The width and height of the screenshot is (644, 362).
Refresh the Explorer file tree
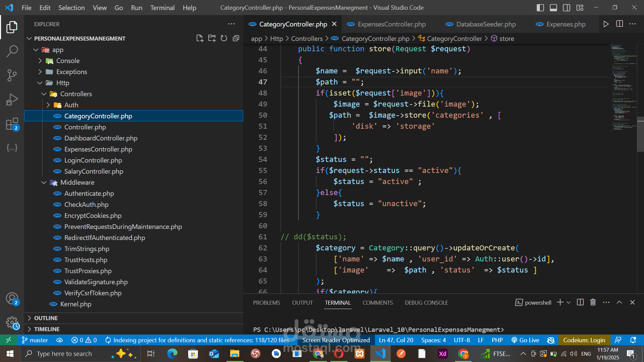(x=224, y=39)
